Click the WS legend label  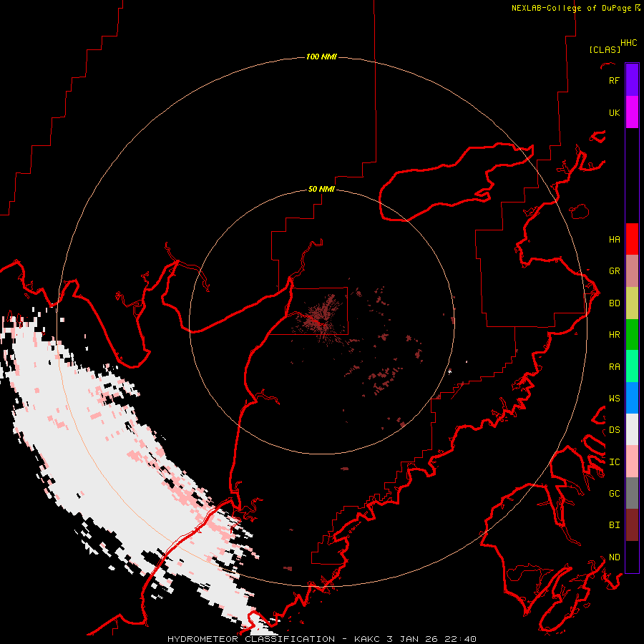tap(614, 399)
